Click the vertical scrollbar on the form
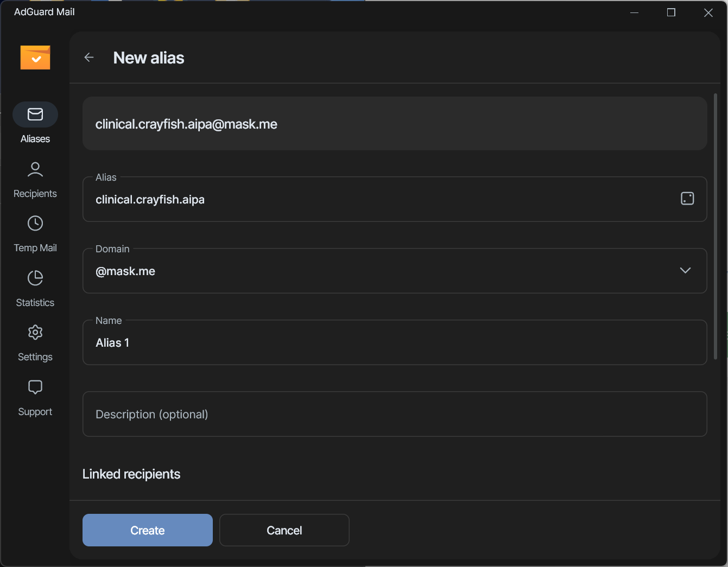This screenshot has width=728, height=567. 716,228
